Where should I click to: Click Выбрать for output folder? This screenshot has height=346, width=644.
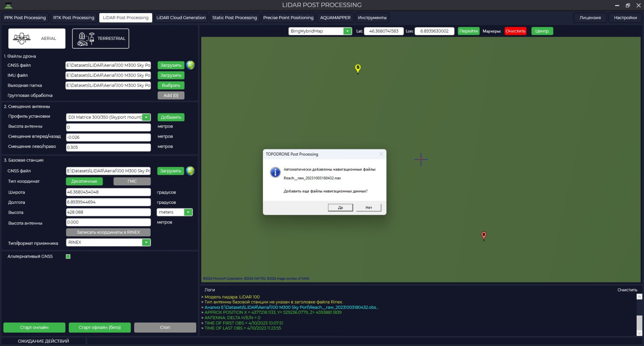pos(171,85)
